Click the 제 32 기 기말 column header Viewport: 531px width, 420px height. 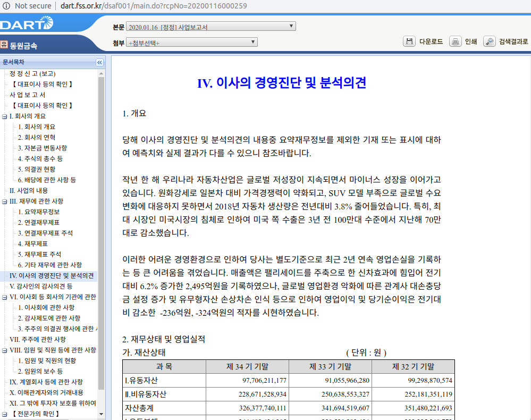pos(413,366)
